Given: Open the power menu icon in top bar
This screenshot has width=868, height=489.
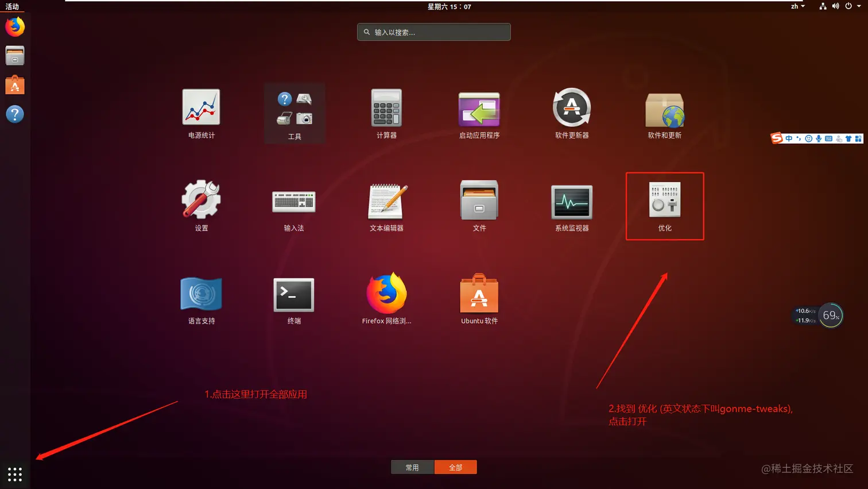Looking at the screenshot, I should tap(848, 6).
